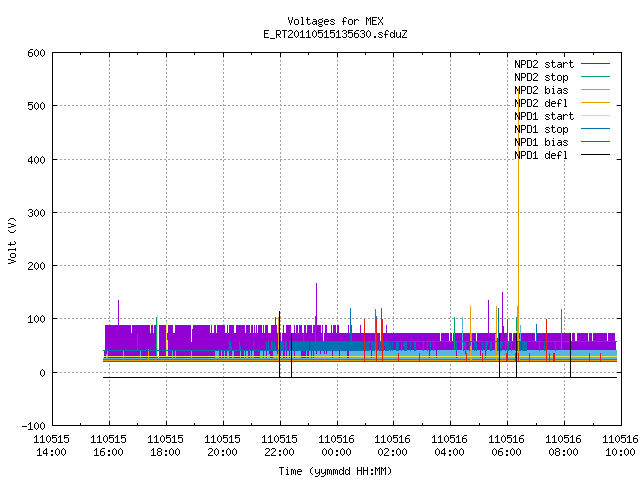Screen dimensions: 640x480
Task: Click the NPD2 defl orange legend line
Action: click(595, 103)
